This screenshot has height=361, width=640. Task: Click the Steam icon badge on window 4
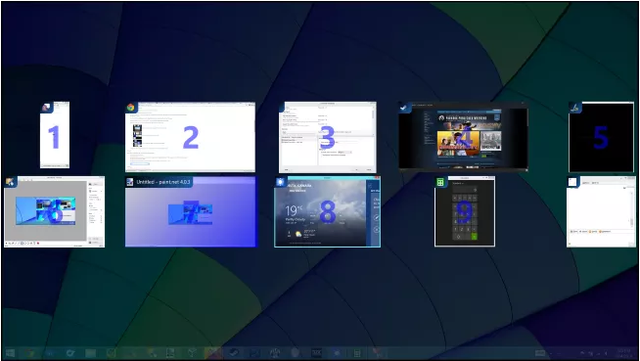pyautogui.click(x=404, y=107)
